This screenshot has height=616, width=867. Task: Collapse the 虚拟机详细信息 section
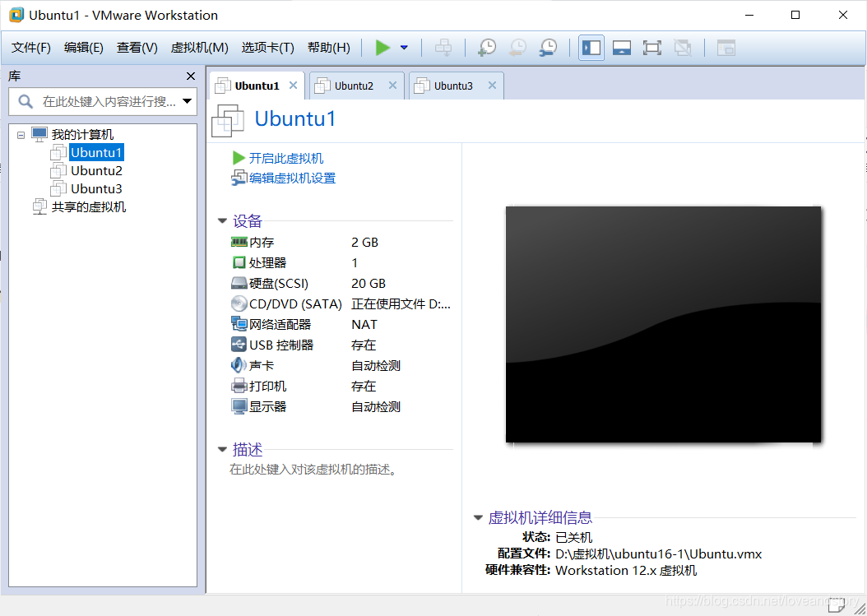point(478,517)
